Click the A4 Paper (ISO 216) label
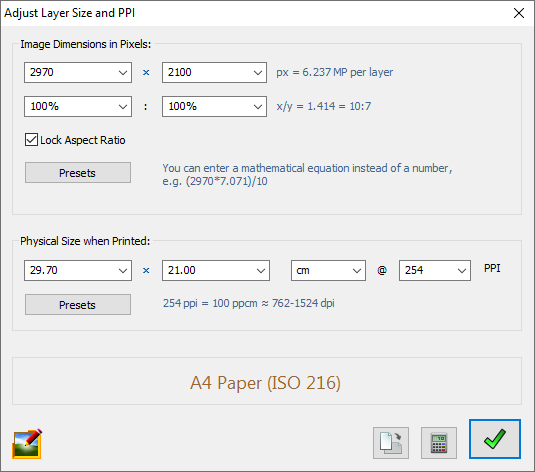 pyautogui.click(x=265, y=383)
